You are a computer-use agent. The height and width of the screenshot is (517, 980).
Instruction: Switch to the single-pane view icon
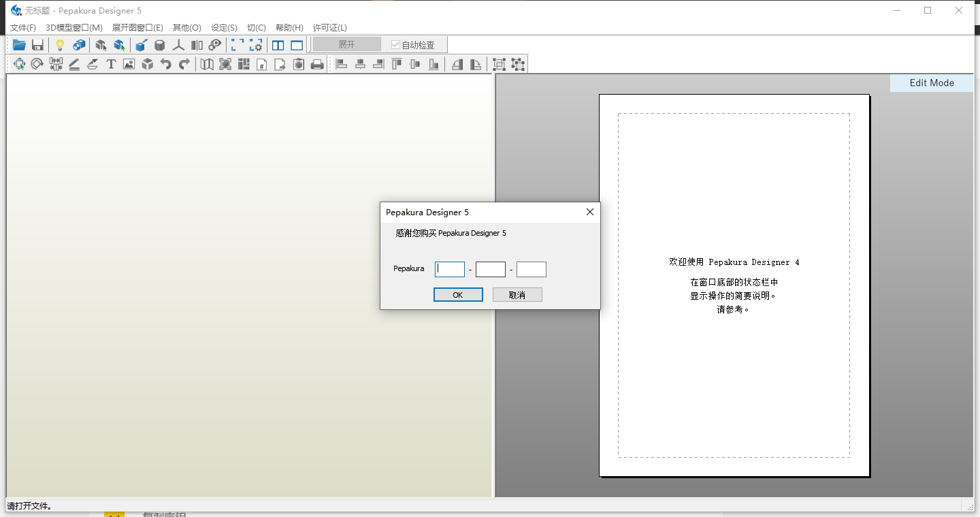tap(297, 45)
